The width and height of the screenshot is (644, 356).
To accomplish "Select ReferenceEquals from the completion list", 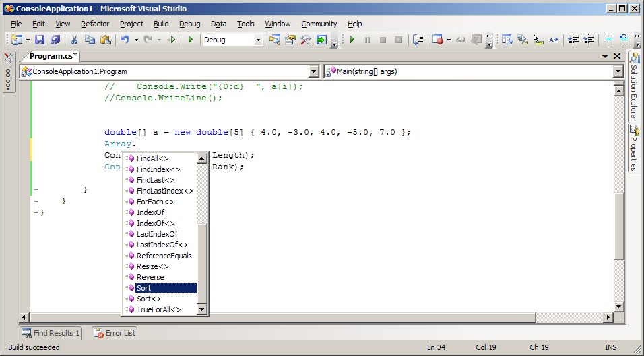I will click(x=164, y=256).
